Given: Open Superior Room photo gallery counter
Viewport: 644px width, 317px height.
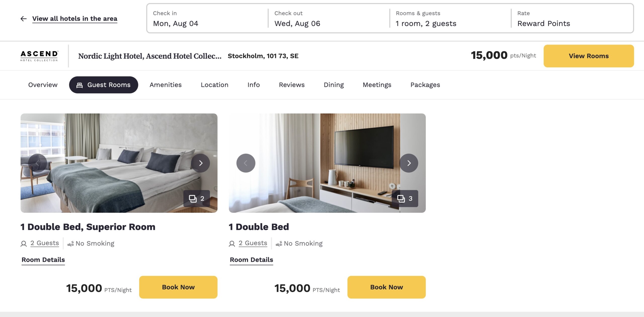Looking at the screenshot, I should [196, 198].
